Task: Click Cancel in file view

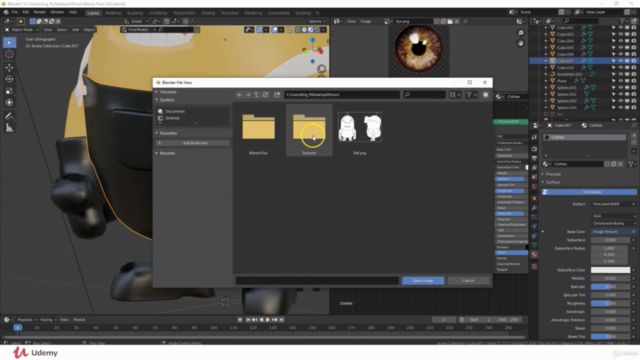Action: coord(468,281)
